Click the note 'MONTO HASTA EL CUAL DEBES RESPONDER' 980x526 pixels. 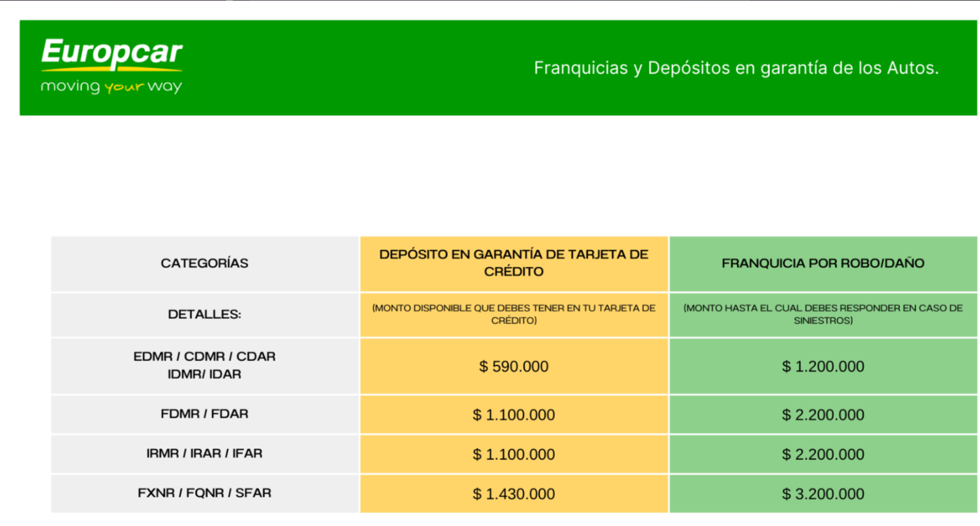coord(823,315)
